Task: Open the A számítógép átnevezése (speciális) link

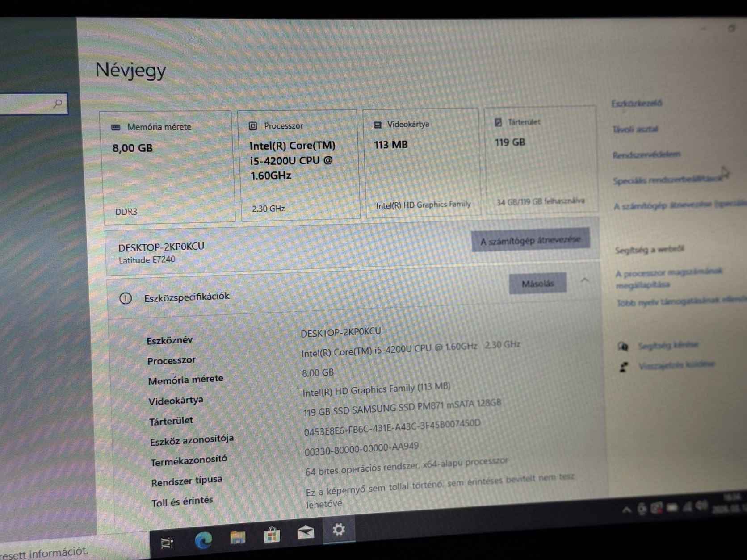Action: (680, 205)
